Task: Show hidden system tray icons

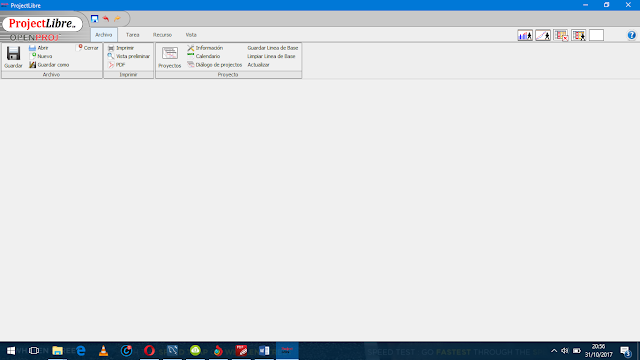Action: [x=553, y=351]
